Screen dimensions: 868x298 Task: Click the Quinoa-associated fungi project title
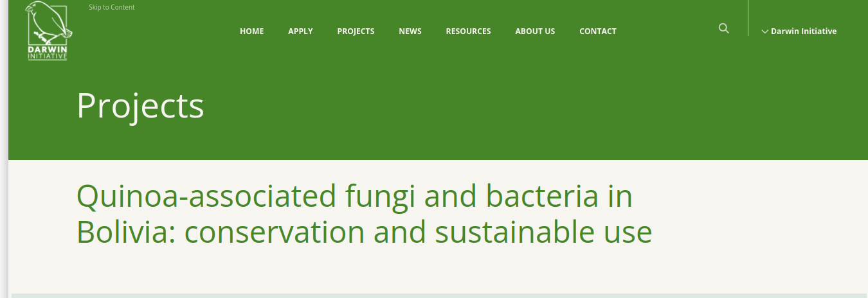364,214
